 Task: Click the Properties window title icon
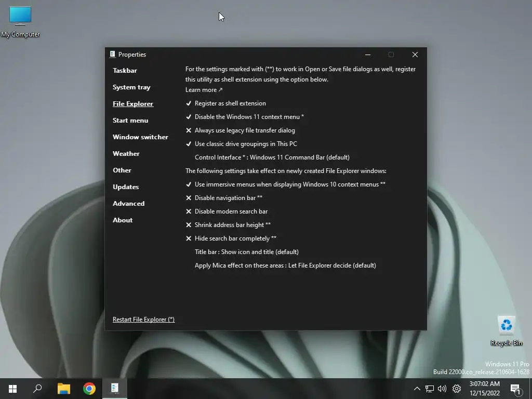click(113, 54)
